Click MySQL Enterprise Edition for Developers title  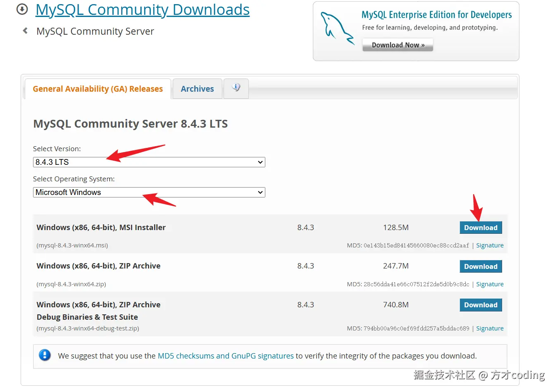tap(436, 15)
